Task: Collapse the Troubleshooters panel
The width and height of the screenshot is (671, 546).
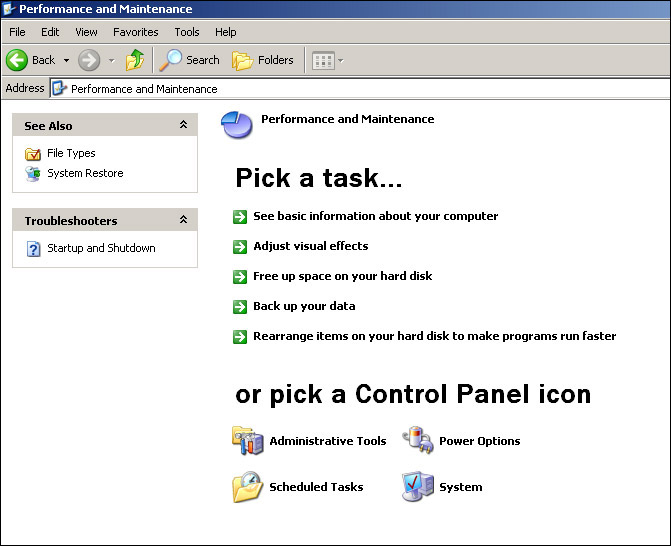Action: point(183,220)
